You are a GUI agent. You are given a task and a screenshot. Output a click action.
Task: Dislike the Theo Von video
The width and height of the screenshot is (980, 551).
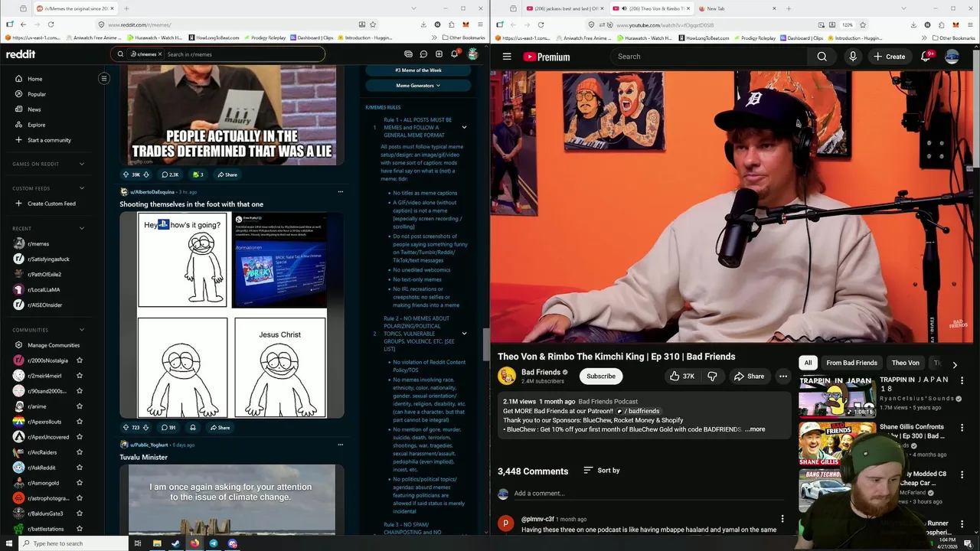(x=712, y=376)
